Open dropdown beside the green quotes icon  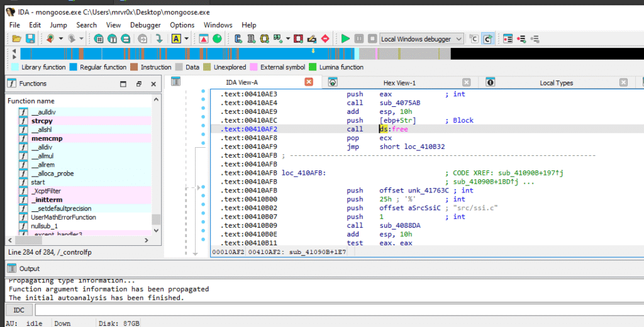[288, 38]
